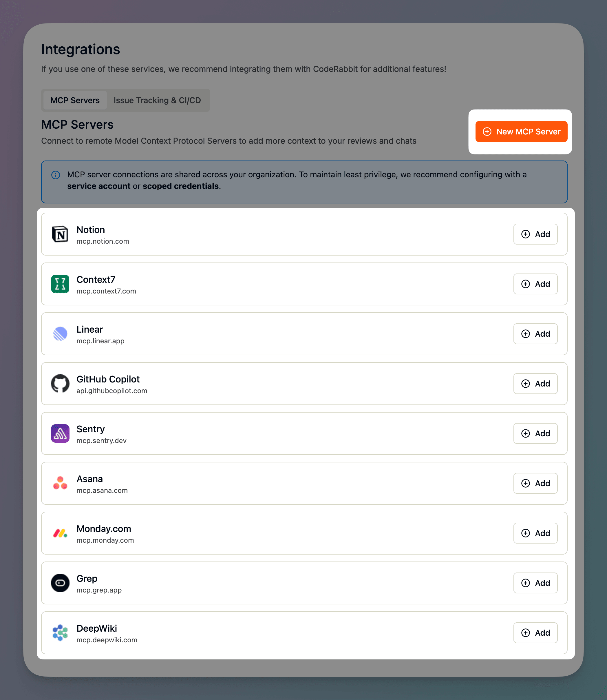Add the Notion MCP server
Screen dimensions: 607x700
coord(535,234)
